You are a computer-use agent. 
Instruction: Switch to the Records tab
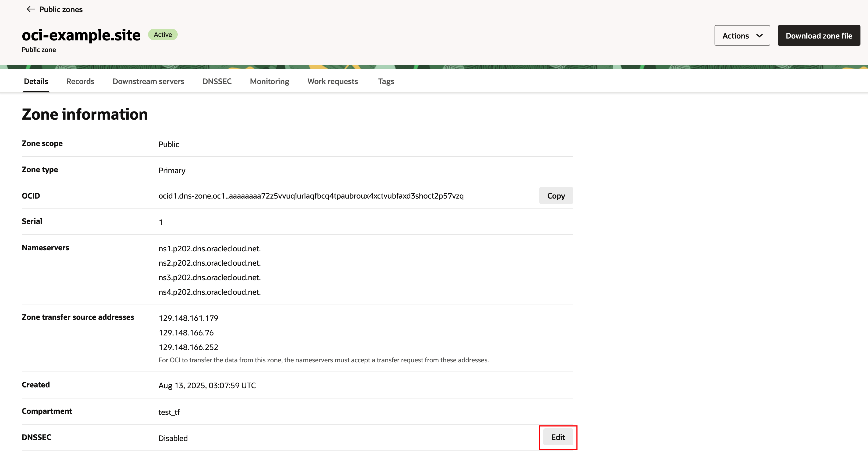[80, 81]
